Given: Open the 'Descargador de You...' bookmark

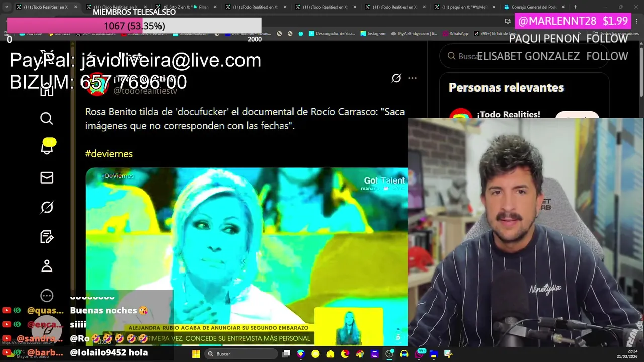Looking at the screenshot, I should [332, 34].
